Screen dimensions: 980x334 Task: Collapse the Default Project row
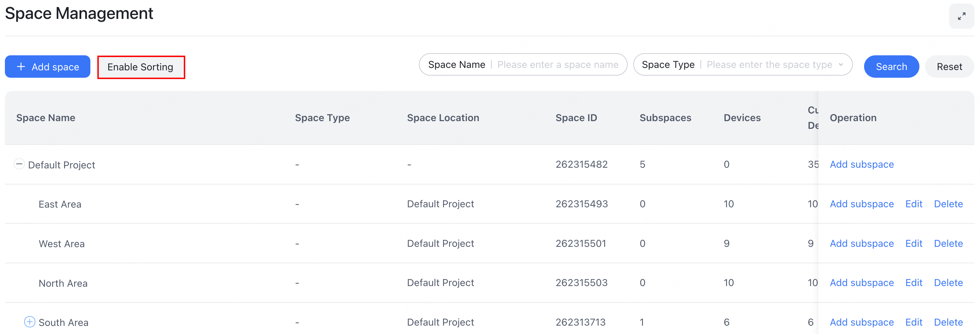pos(19,164)
